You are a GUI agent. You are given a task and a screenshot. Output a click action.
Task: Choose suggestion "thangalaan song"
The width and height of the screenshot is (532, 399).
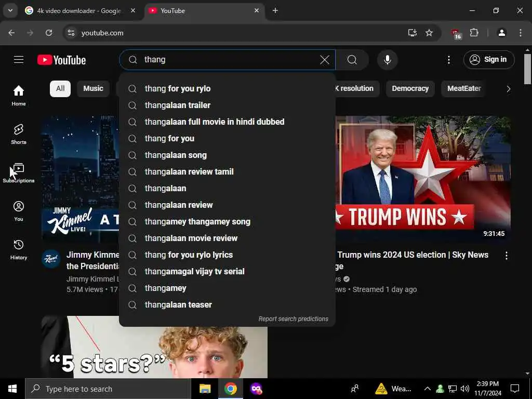click(x=228, y=155)
